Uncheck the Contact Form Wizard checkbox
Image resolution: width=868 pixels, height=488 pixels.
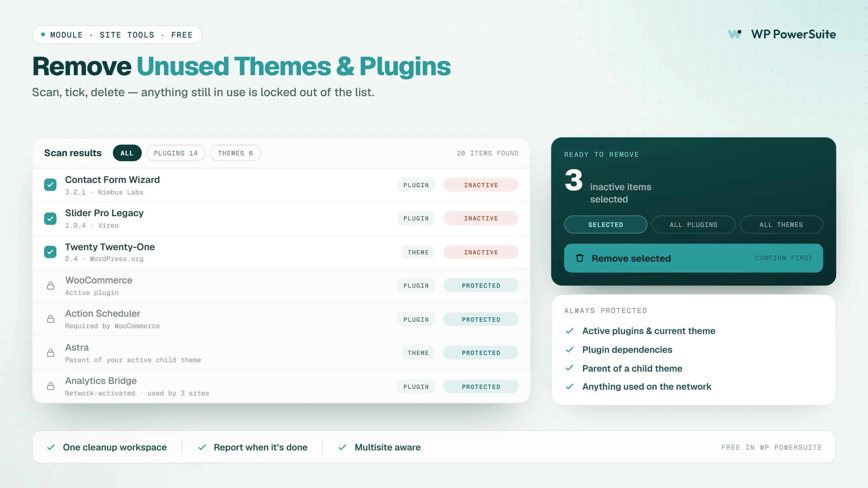coord(50,185)
